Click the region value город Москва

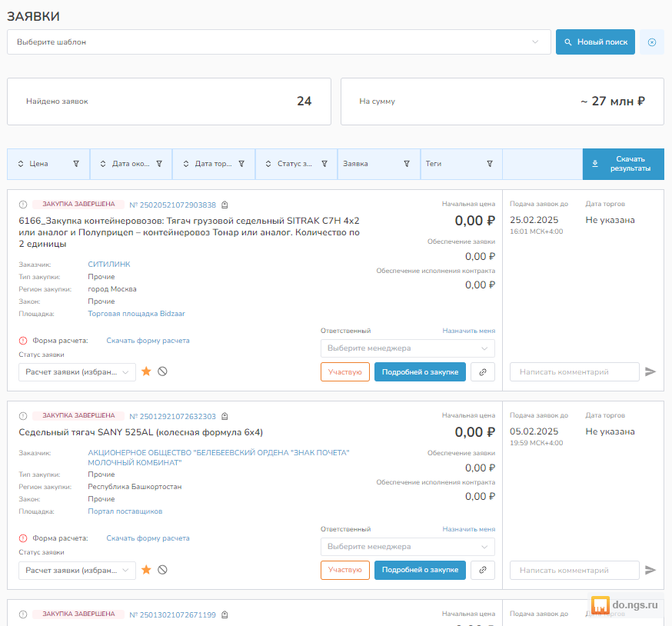pyautogui.click(x=112, y=289)
